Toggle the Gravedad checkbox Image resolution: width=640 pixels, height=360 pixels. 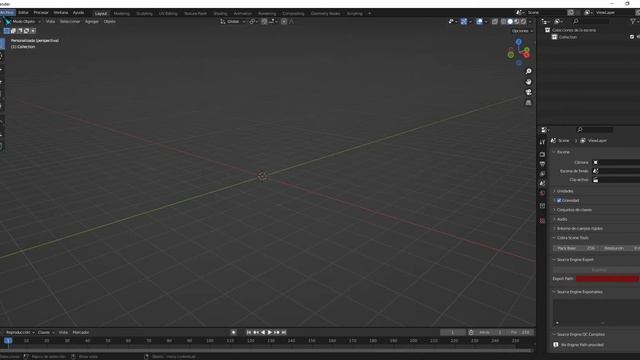(559, 201)
